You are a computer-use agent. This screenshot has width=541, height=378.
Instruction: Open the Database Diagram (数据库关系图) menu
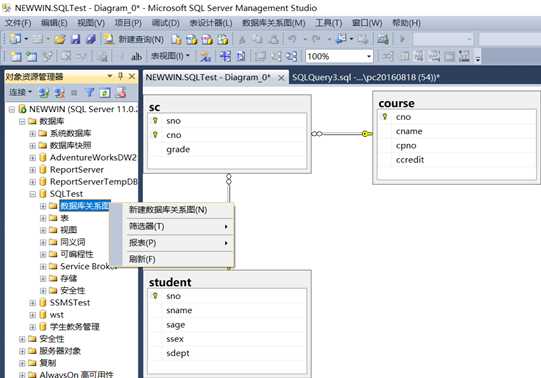click(274, 23)
